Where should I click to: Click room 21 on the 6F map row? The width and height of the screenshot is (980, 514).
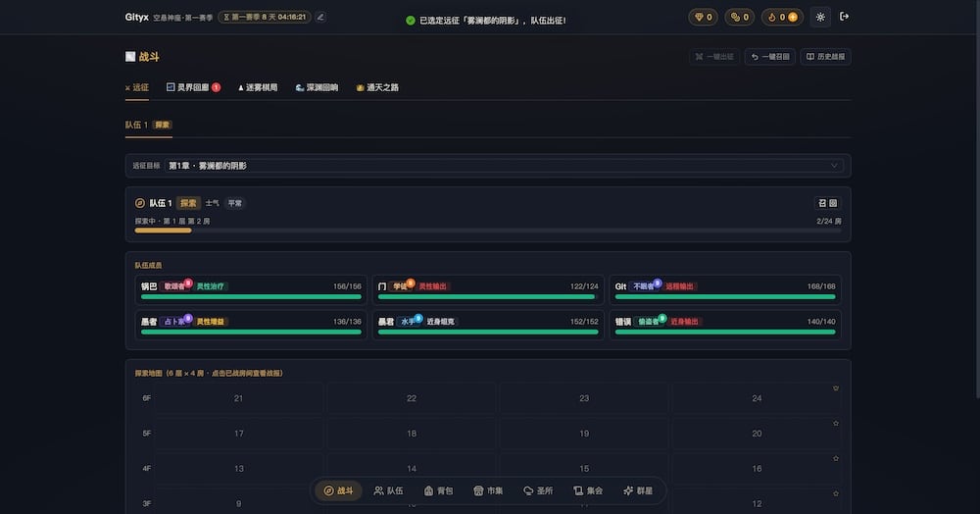(x=238, y=398)
